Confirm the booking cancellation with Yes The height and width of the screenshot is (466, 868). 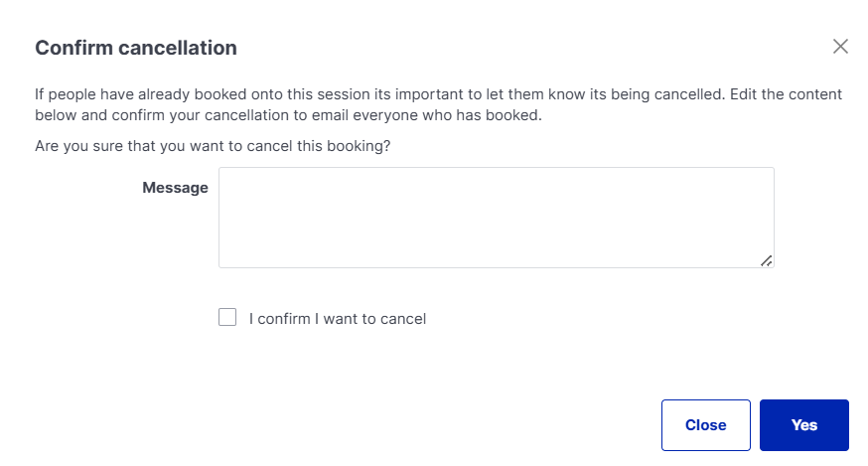(803, 424)
